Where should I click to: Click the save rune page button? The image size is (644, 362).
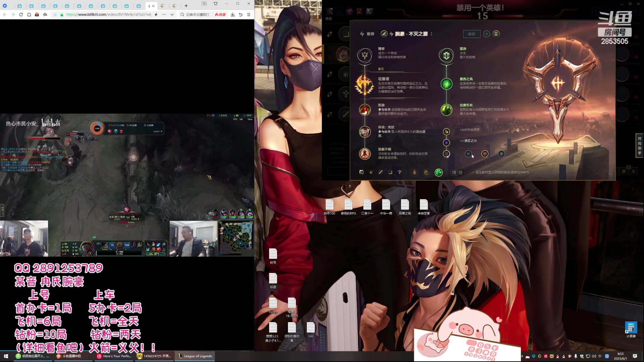(472, 34)
